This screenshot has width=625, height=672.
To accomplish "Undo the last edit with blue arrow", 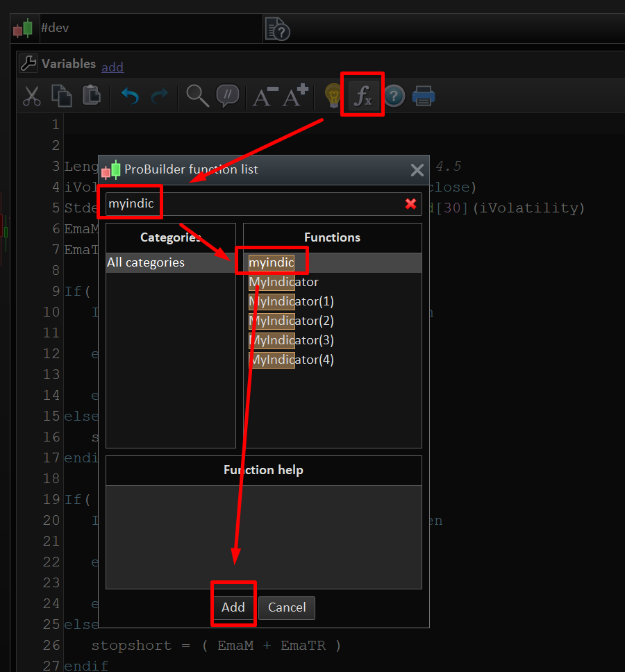I will pos(130,96).
